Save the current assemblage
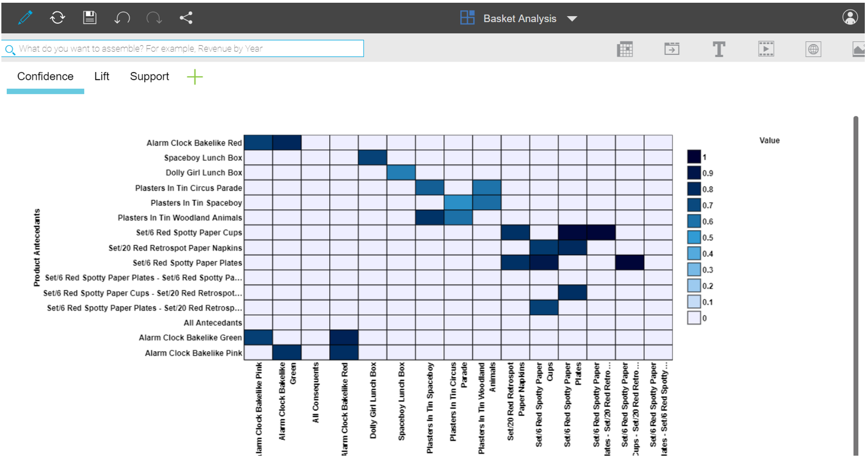Viewport: 868px width, 473px height. click(89, 18)
